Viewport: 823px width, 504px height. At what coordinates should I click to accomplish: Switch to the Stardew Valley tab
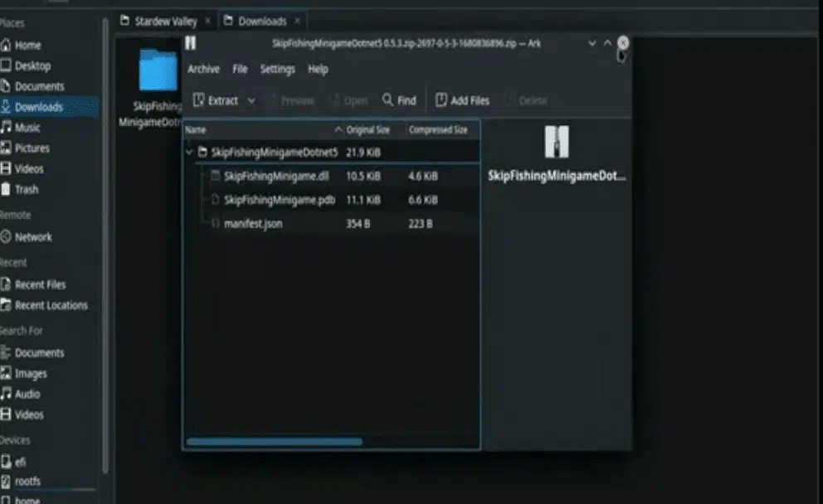165,21
